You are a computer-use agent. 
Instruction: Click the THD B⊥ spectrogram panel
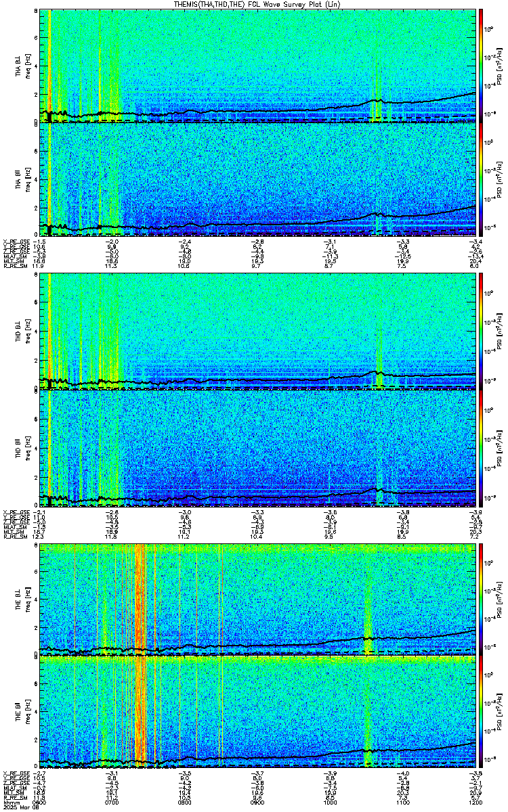(x=257, y=331)
